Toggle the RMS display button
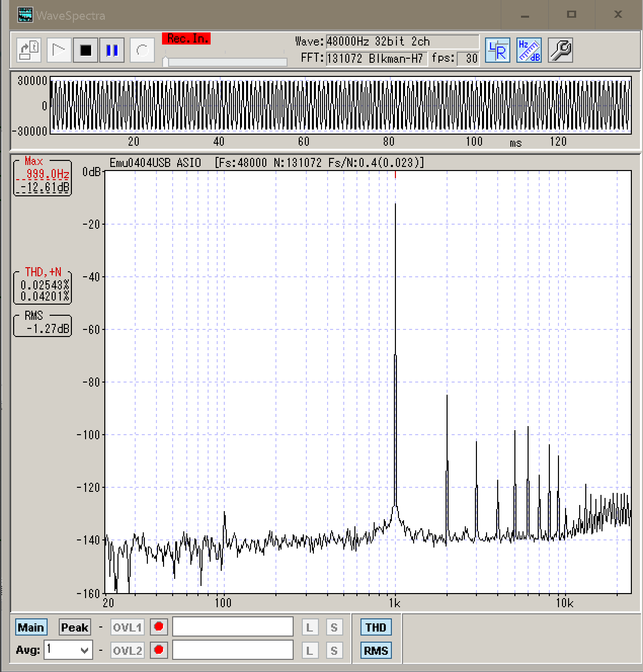Screen dimensions: 643x672 pyautogui.click(x=376, y=651)
